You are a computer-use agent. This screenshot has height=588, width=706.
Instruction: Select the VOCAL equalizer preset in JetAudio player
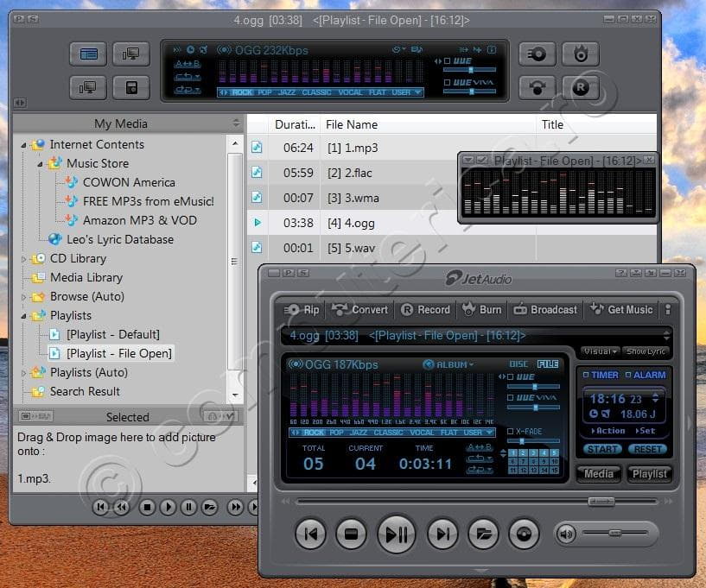[422, 433]
